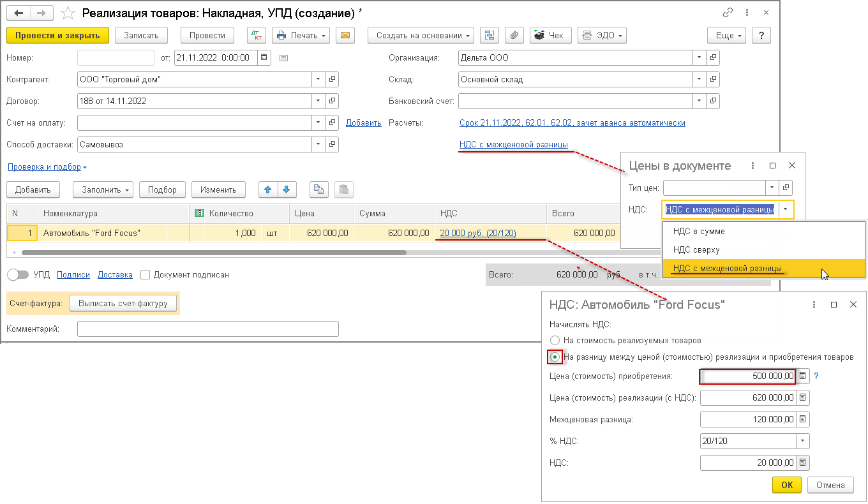This screenshot has width=868, height=504.
Task: Toggle the УПД switch
Action: coord(18,275)
